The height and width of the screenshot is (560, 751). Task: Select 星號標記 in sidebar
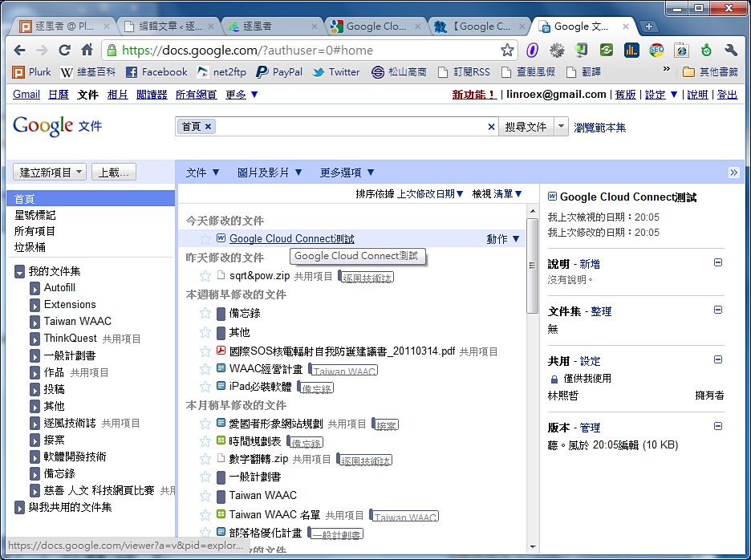click(35, 215)
